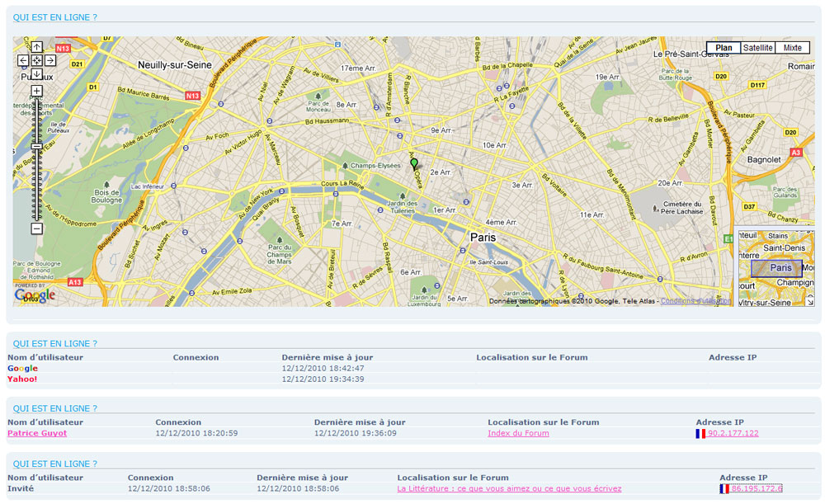This screenshot has height=504, width=825.
Task: Click the overview minimap Paris rectangle
Action: click(x=776, y=268)
